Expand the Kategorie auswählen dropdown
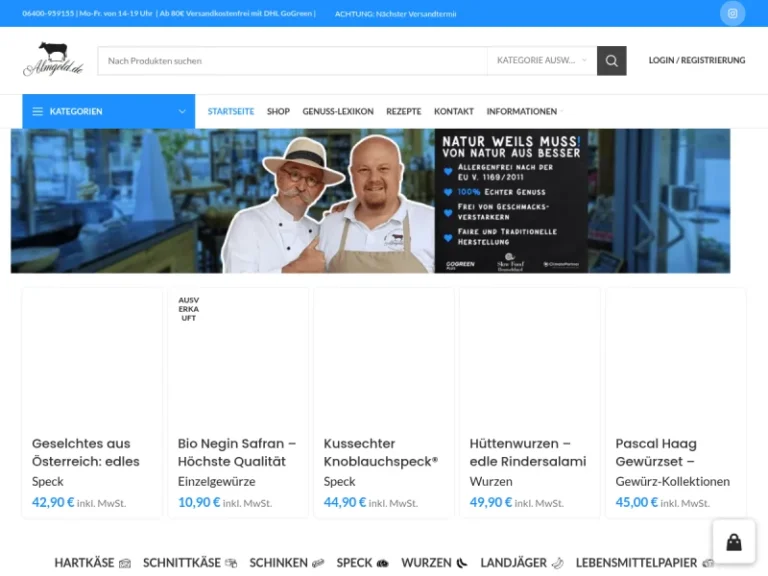 541,61
